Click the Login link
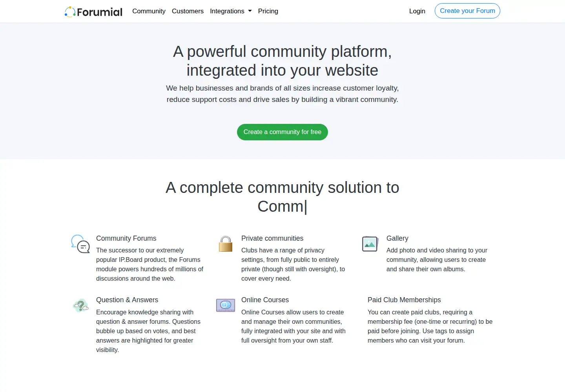This screenshot has height=392, width=565. (x=417, y=11)
